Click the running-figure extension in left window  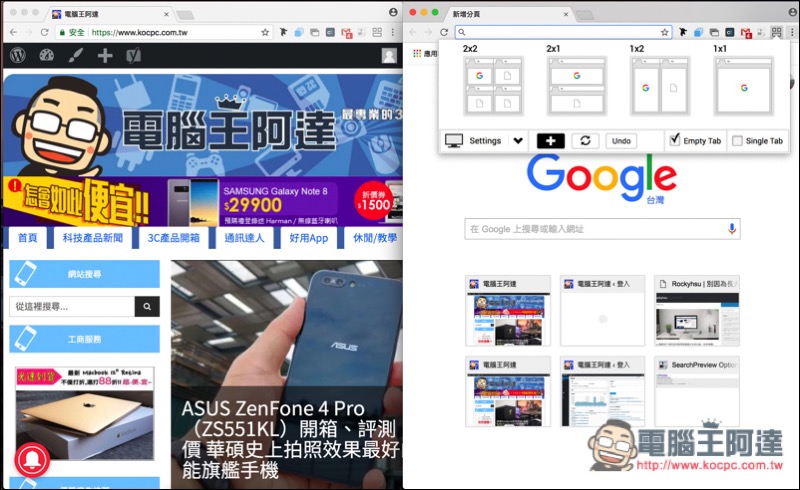(283, 32)
